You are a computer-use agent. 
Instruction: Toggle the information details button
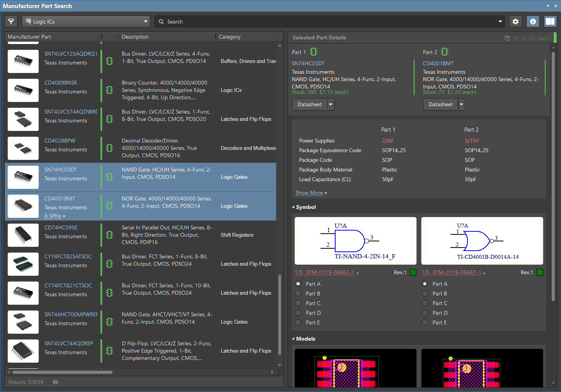533,22
